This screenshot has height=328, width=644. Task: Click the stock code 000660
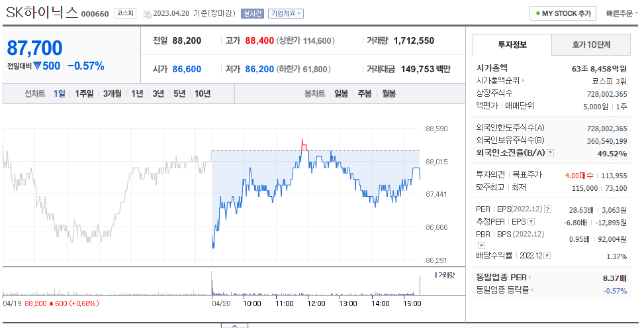[x=95, y=14]
